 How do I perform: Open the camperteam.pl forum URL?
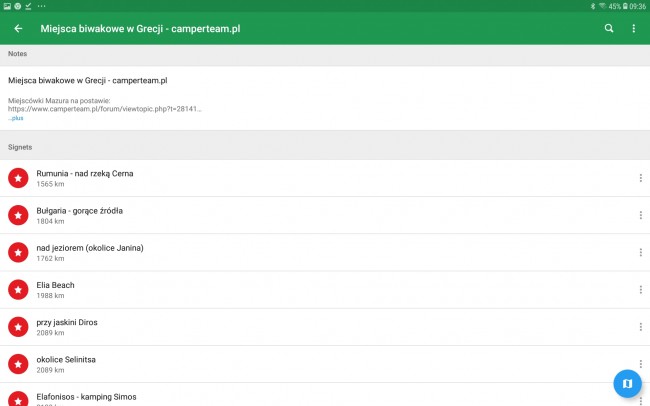tap(104, 109)
